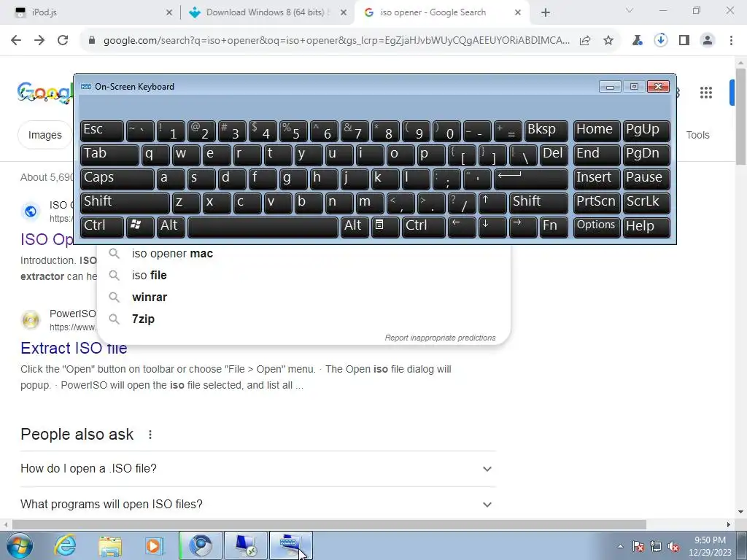
Task: Toggle the left Alt key
Action: [171, 227]
